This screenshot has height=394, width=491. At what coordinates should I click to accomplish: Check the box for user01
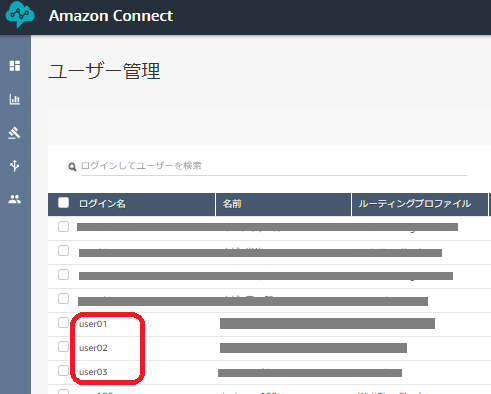[x=63, y=323]
